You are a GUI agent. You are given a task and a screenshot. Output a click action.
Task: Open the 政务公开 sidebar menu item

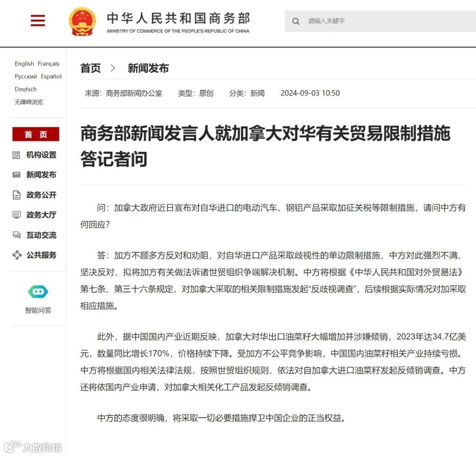click(x=41, y=195)
